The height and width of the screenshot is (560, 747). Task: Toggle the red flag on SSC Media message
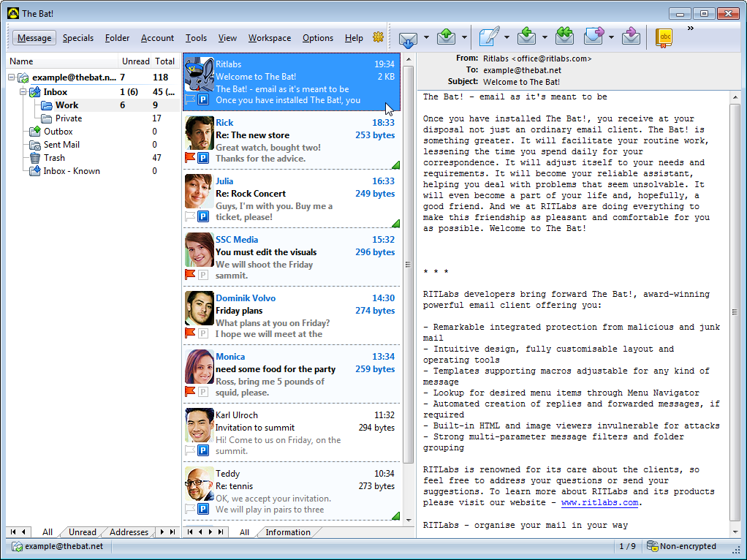point(190,274)
